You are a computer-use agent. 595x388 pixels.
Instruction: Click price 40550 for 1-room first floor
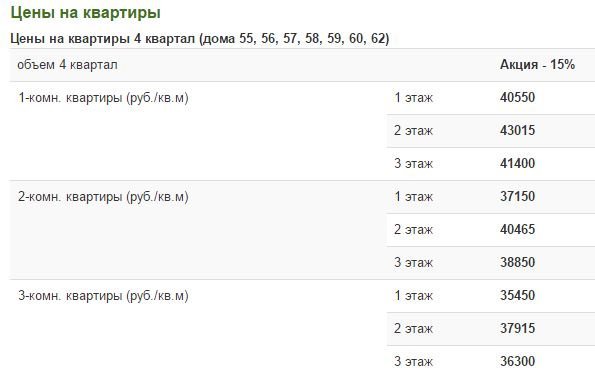(517, 98)
